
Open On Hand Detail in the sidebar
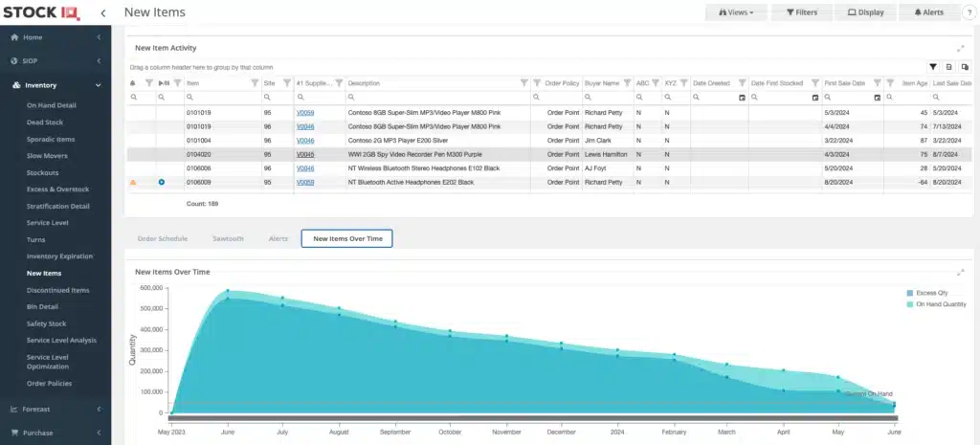(x=52, y=105)
